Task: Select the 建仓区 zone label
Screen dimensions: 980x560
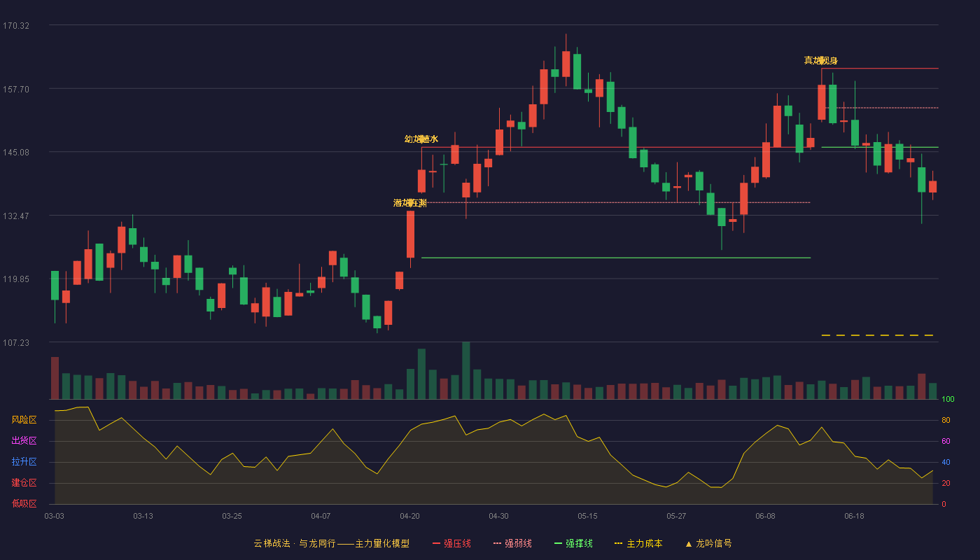Action: pyautogui.click(x=24, y=483)
